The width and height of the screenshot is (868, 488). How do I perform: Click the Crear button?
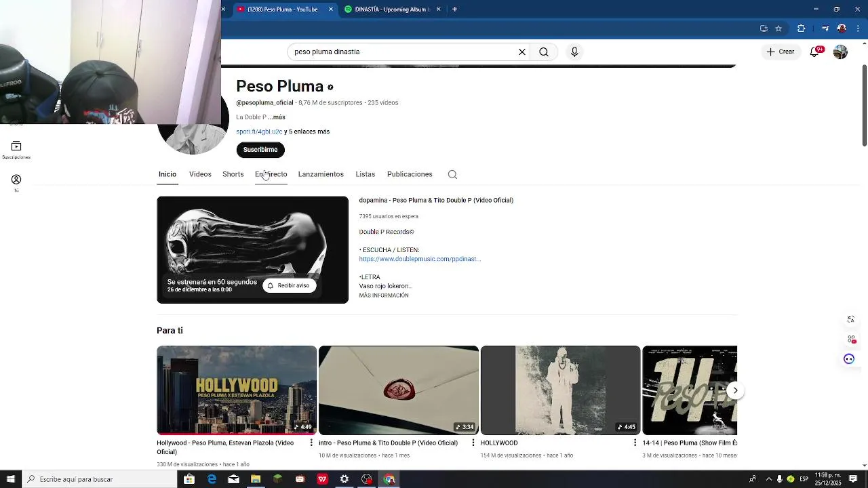[x=780, y=52]
